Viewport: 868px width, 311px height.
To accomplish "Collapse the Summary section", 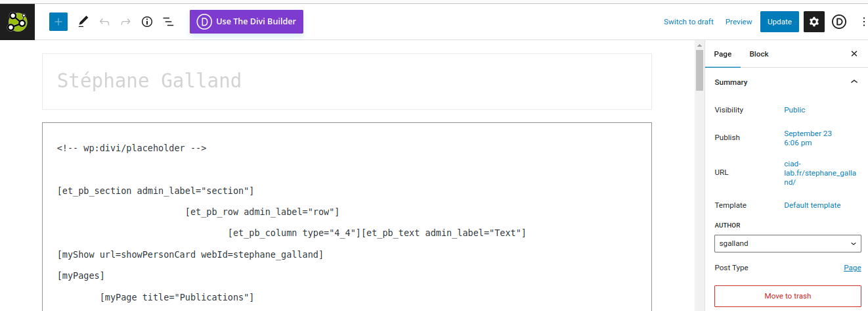I will pyautogui.click(x=788, y=82).
